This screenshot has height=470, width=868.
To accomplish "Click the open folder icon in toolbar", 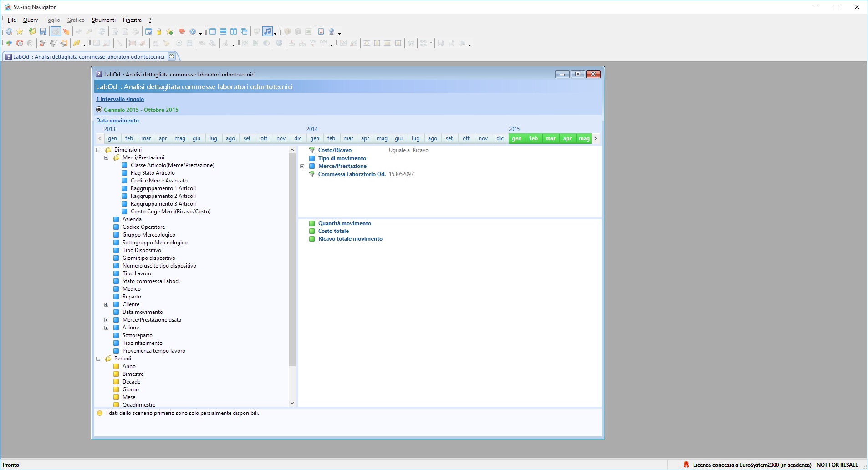I will 32,31.
